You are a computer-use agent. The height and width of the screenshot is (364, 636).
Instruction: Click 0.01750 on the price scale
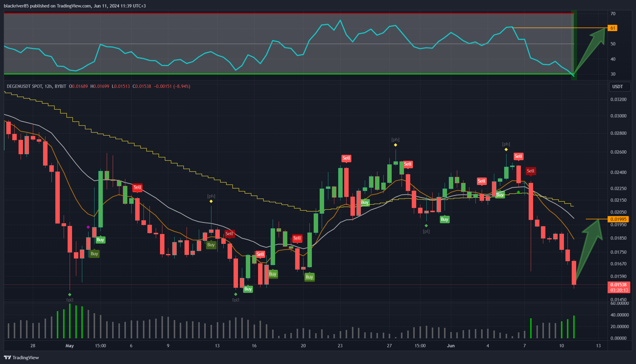(618, 252)
